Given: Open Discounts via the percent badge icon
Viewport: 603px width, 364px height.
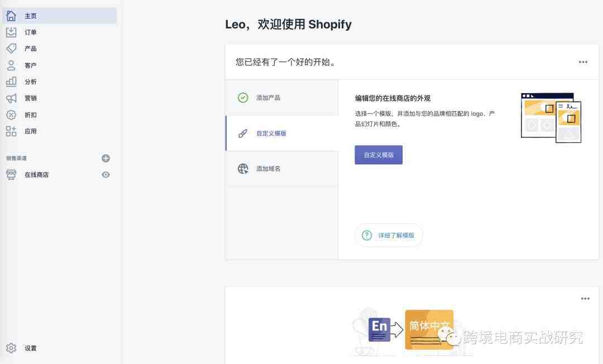Looking at the screenshot, I should [x=11, y=114].
